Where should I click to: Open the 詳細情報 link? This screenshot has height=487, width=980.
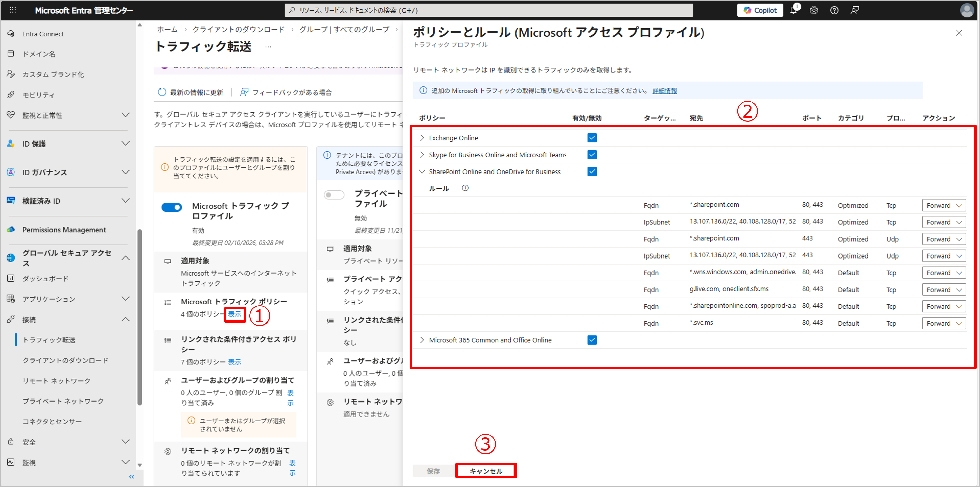(664, 91)
